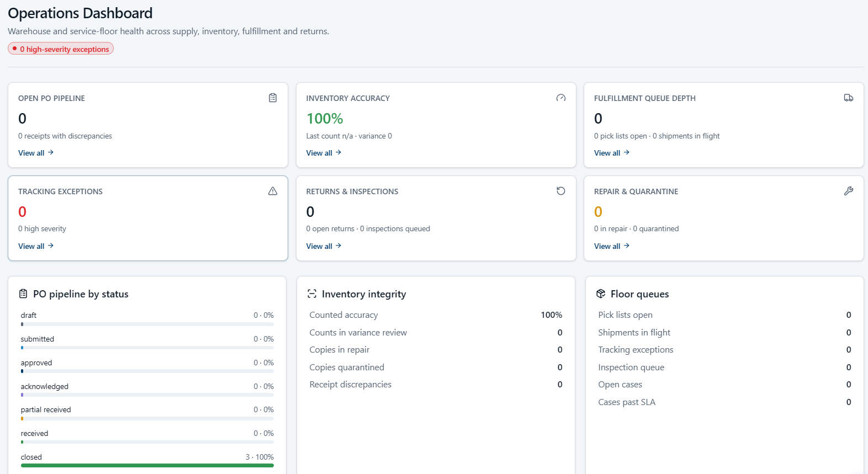Viewport: 868px width, 474px height.
Task: Select the Copies in repair row
Action: point(436,350)
